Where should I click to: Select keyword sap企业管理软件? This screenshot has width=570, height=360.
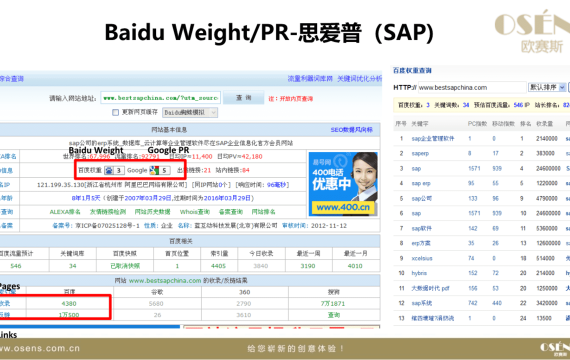[x=433, y=139]
